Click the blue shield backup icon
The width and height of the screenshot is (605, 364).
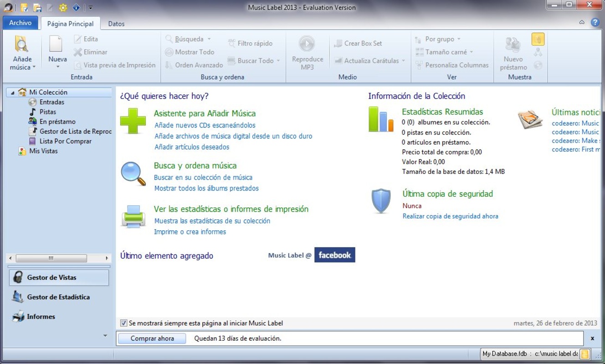coord(381,201)
